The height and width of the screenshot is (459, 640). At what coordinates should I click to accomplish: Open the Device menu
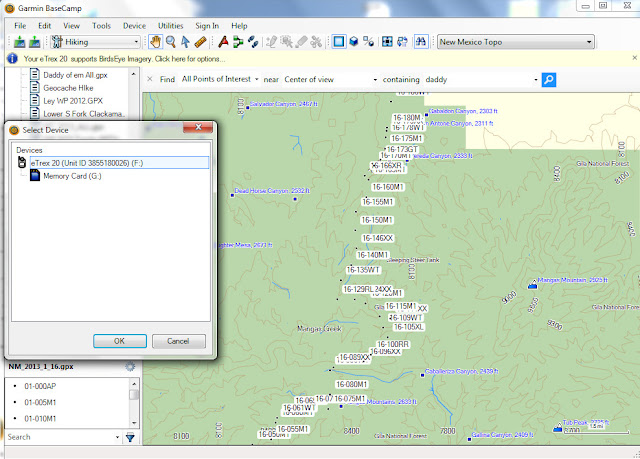(133, 25)
